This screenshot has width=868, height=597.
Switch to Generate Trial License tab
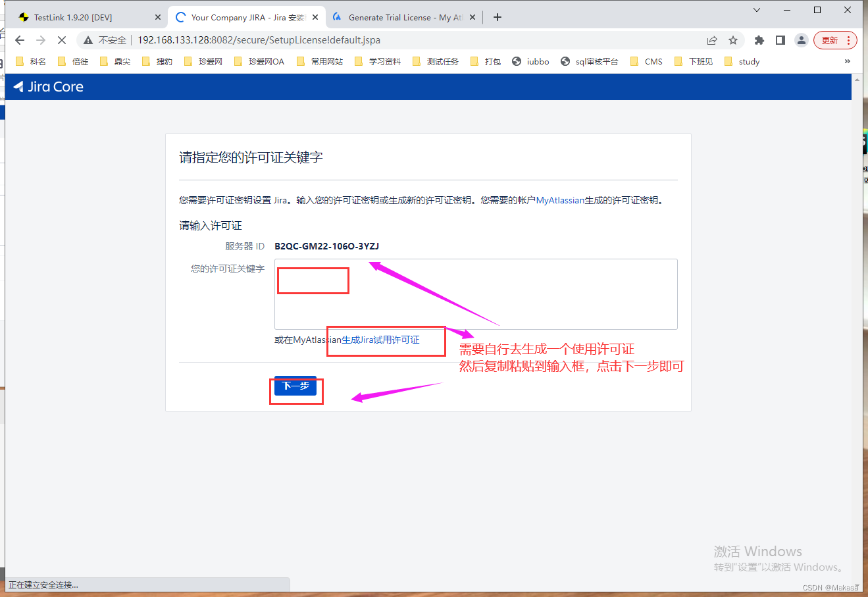pos(404,17)
